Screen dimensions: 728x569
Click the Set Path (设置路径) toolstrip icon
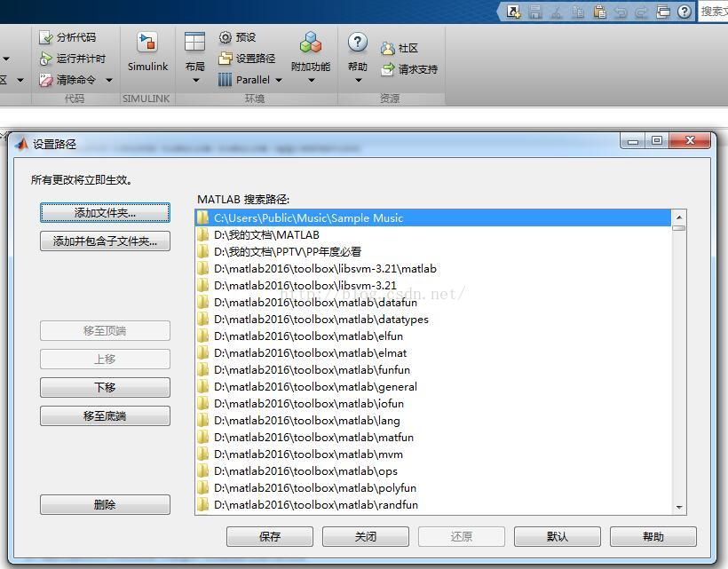point(226,59)
